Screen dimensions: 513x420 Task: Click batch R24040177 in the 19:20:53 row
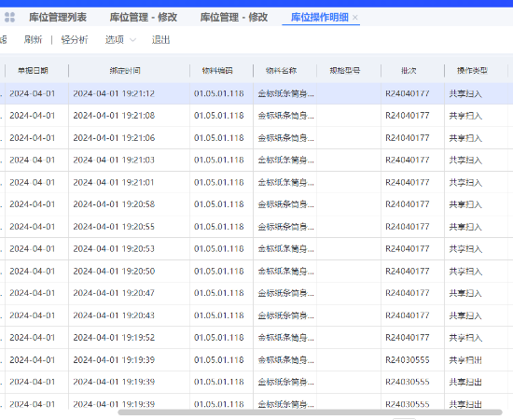[408, 249]
